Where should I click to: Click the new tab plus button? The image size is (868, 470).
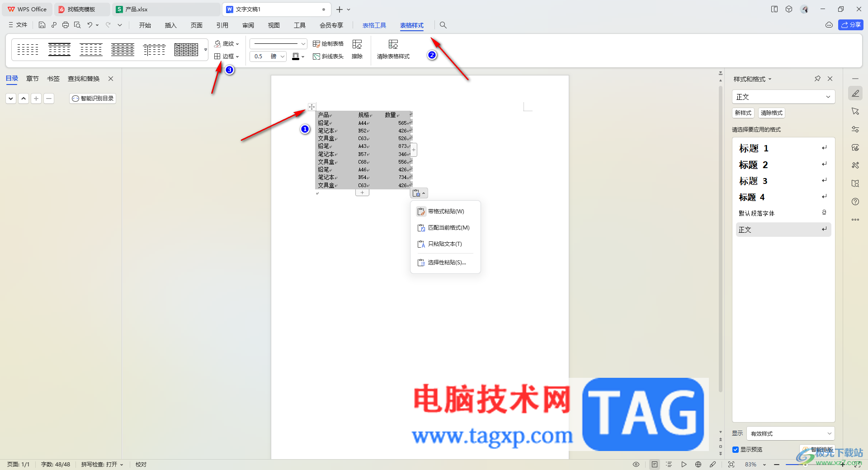tap(340, 9)
